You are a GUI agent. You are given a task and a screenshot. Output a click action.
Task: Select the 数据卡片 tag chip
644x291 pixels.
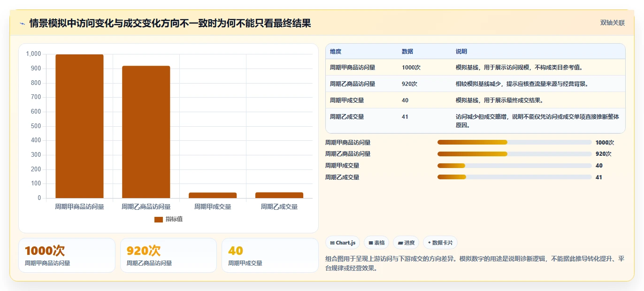pos(440,243)
